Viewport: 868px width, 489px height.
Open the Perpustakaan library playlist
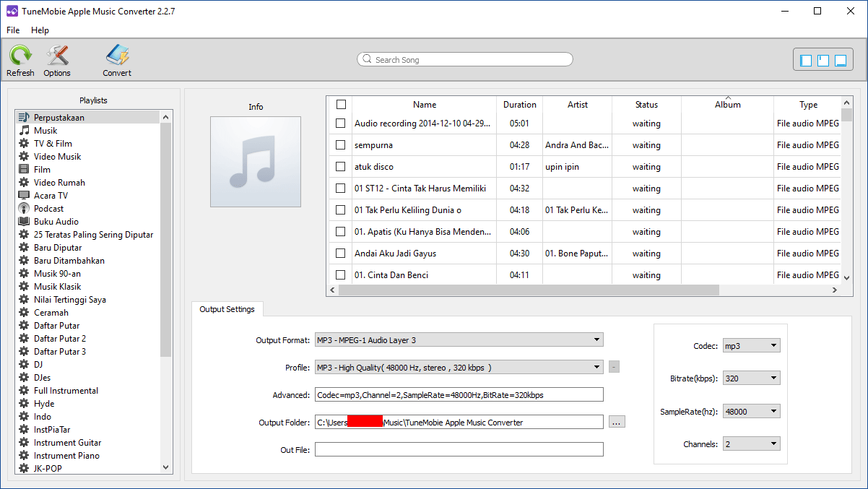(88, 117)
